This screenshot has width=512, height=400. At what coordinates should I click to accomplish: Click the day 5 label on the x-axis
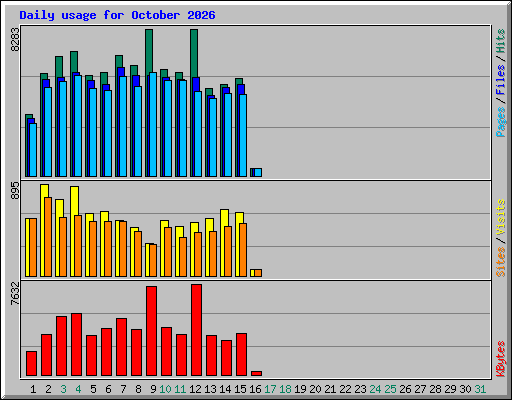click(93, 389)
